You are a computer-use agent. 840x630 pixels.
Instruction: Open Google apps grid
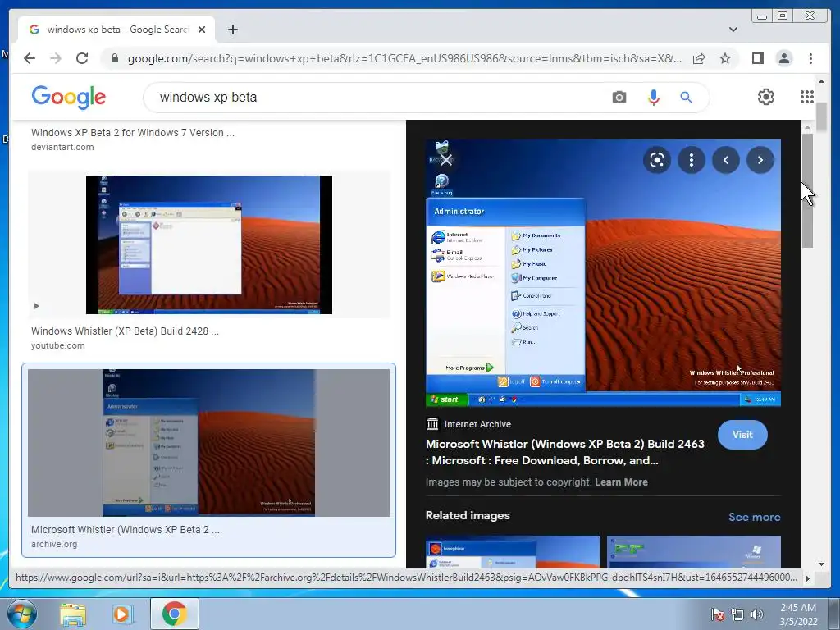(x=807, y=97)
